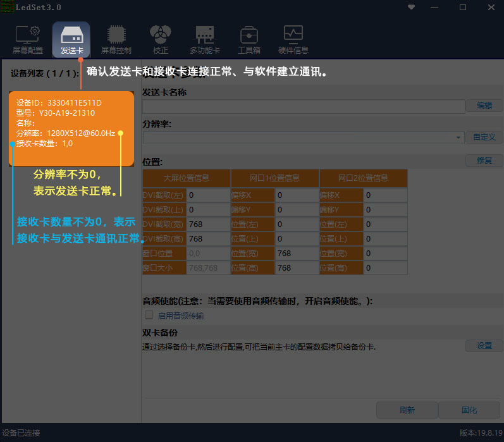Viewport: 504px width, 442px height.
Task: Click the 网口1位置信息 column header
Action: 275,178
